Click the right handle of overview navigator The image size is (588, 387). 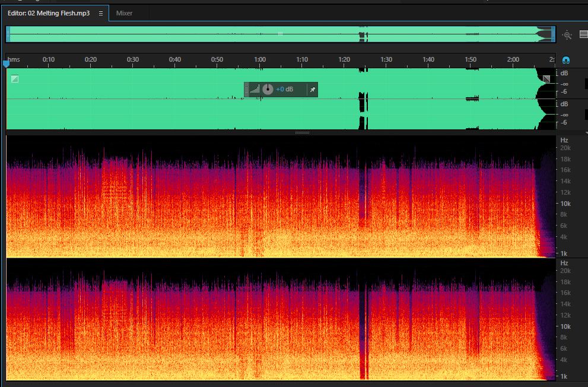coord(553,34)
